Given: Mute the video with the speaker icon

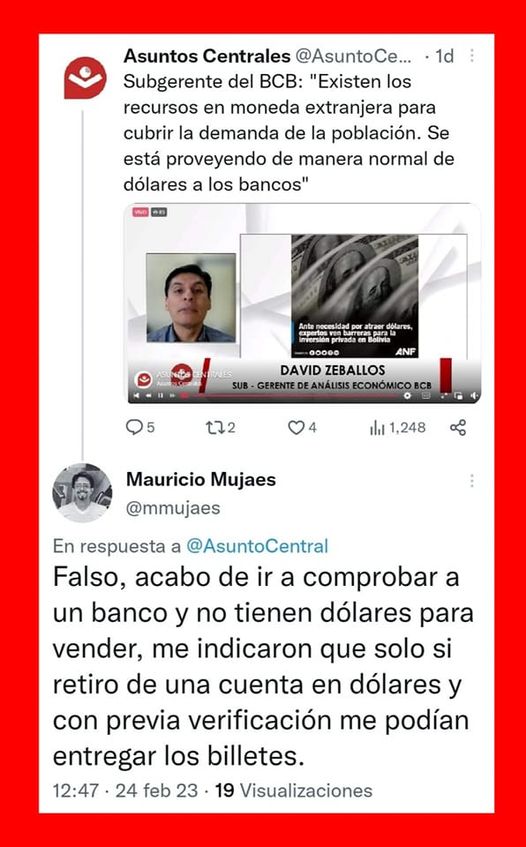Looking at the screenshot, I should click(x=474, y=395).
